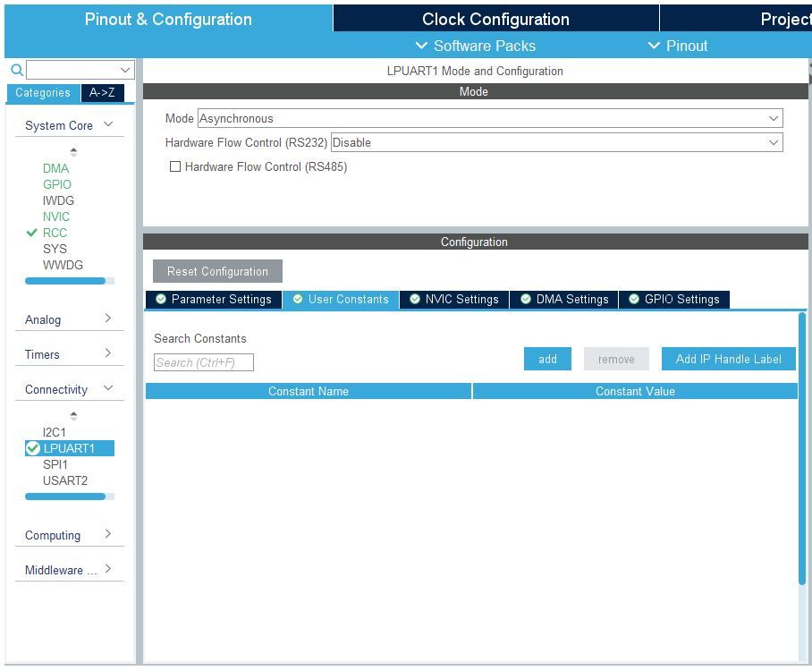
Task: Open the Pinout menu
Action: point(677,46)
